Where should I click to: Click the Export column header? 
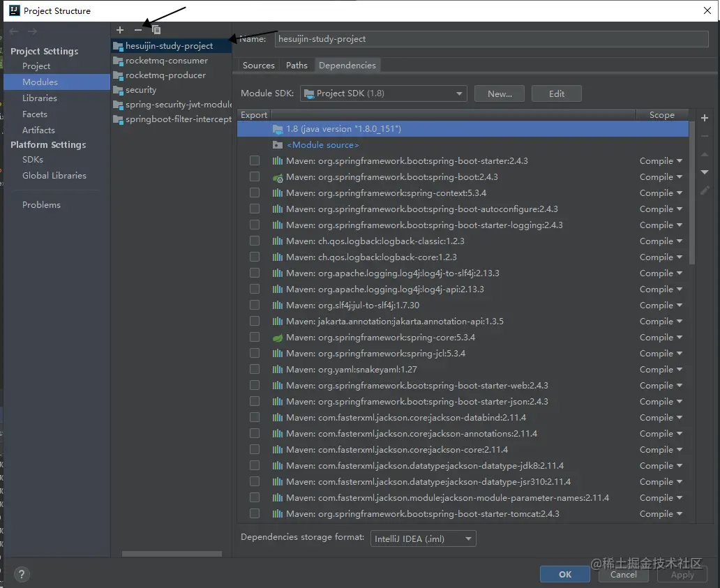coord(254,115)
